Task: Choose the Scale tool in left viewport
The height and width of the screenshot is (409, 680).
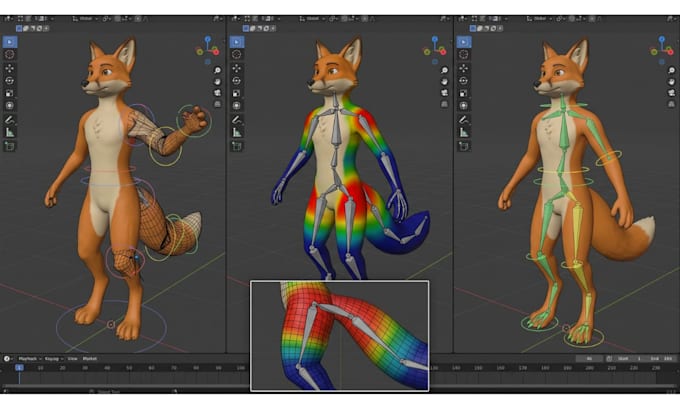Action: pyautogui.click(x=10, y=93)
